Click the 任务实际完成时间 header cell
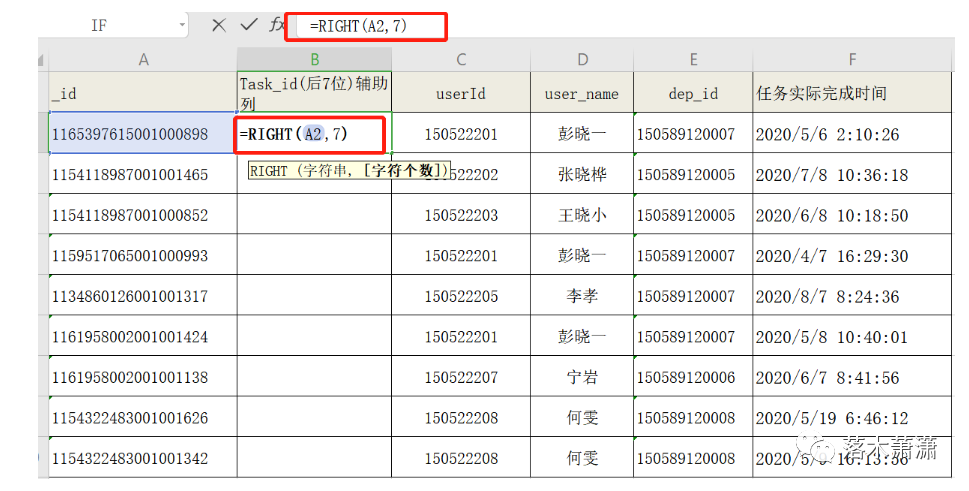The image size is (969, 491). [852, 92]
